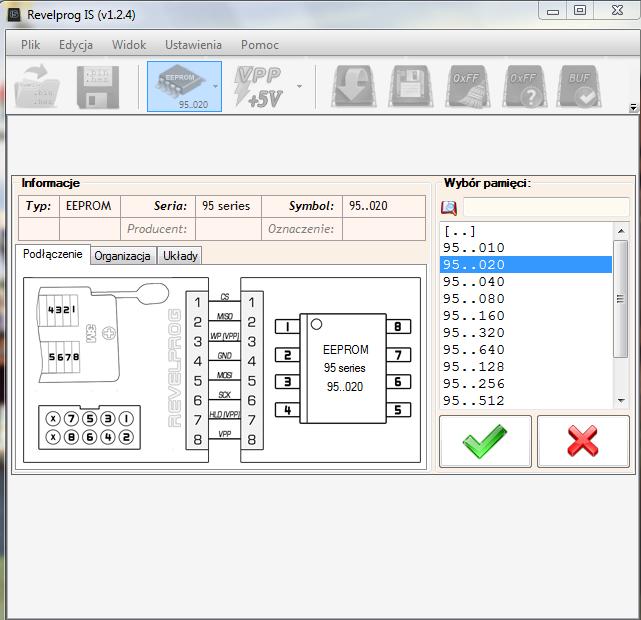Viewport: 641px width, 620px height.
Task: Click the memory list vertical scrollbar
Action: pyautogui.click(x=620, y=300)
